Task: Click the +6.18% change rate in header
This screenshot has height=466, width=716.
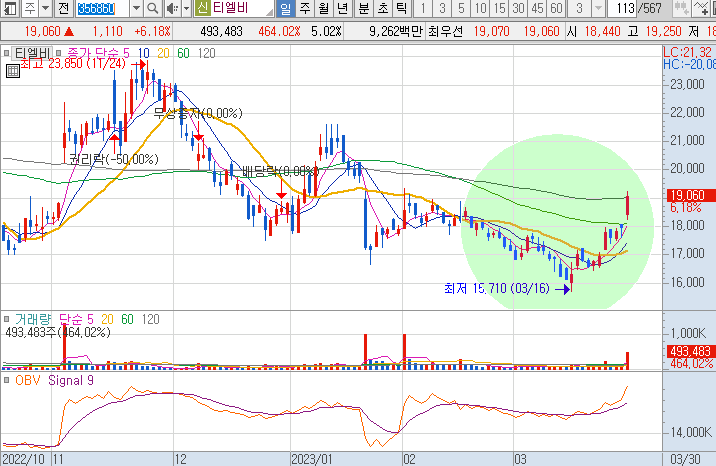Action: click(152, 31)
